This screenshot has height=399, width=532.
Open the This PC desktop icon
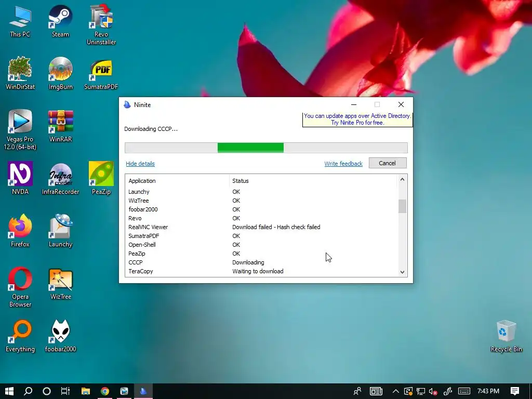[20, 22]
